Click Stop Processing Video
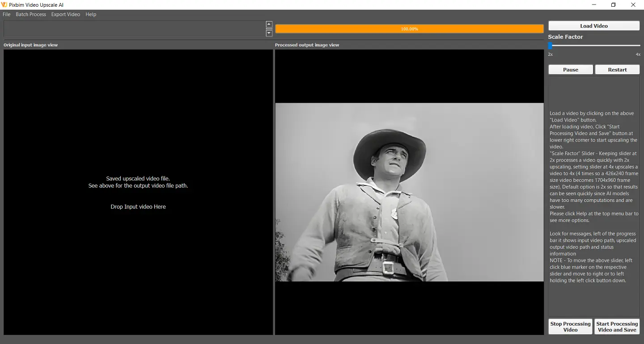Image resolution: width=644 pixels, height=344 pixels. pyautogui.click(x=570, y=327)
